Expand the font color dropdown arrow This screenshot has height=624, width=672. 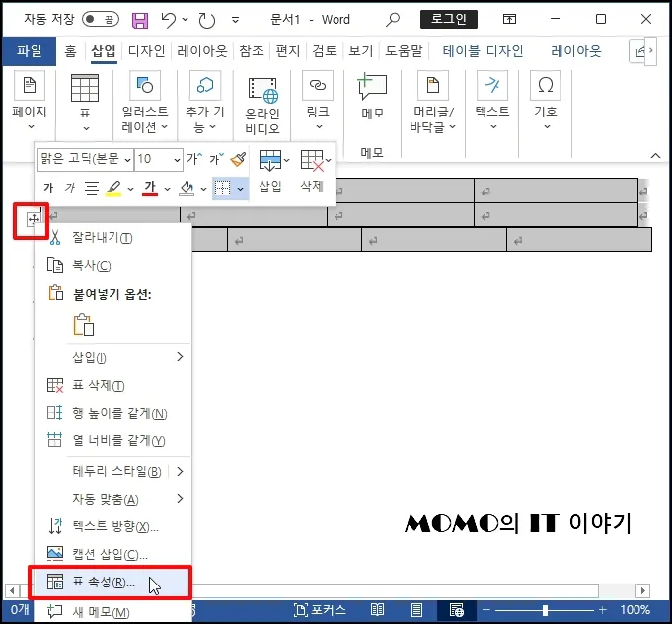pos(167,189)
